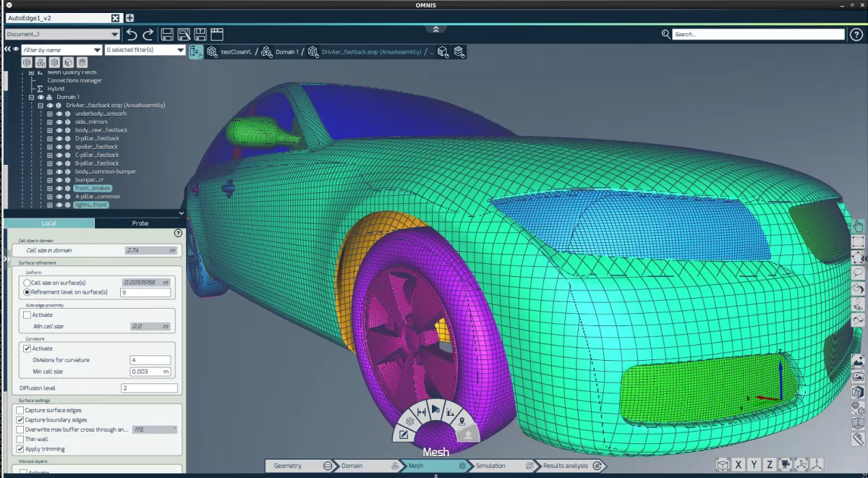Click the X axis view button
Screen dimensions: 868x478
pyautogui.click(x=739, y=465)
